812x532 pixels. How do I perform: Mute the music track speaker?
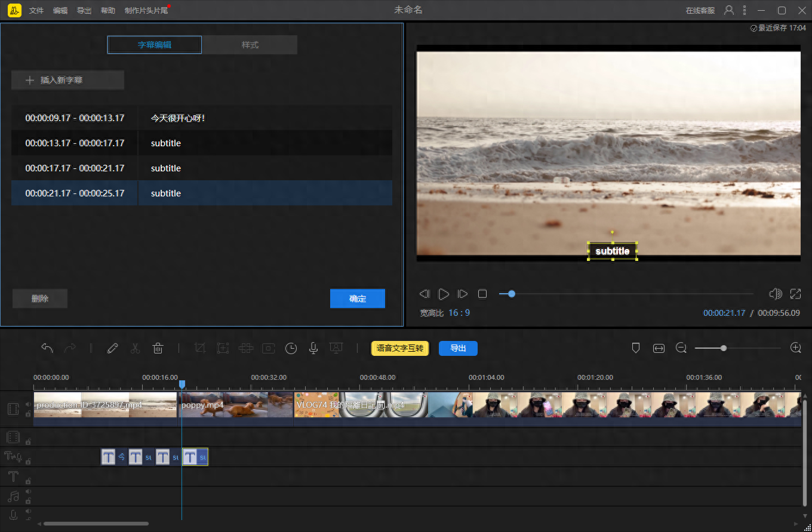click(x=28, y=491)
